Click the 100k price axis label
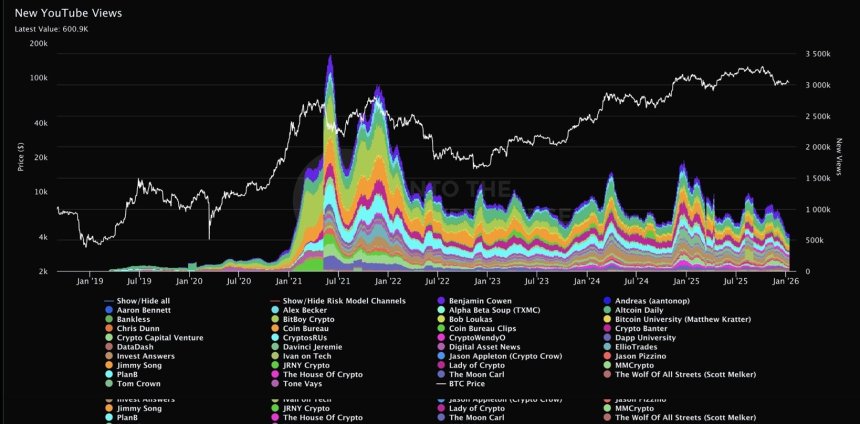This screenshot has width=860, height=424. (41, 78)
